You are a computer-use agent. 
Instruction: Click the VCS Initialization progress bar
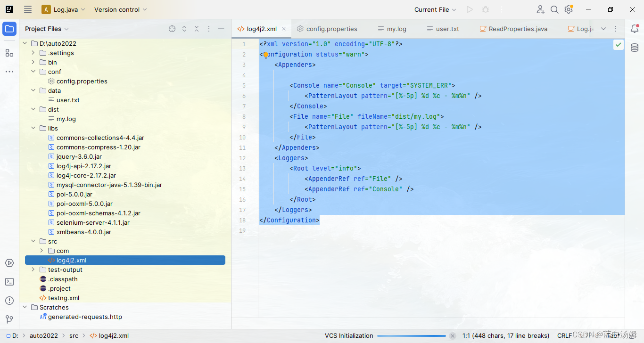[412, 336]
